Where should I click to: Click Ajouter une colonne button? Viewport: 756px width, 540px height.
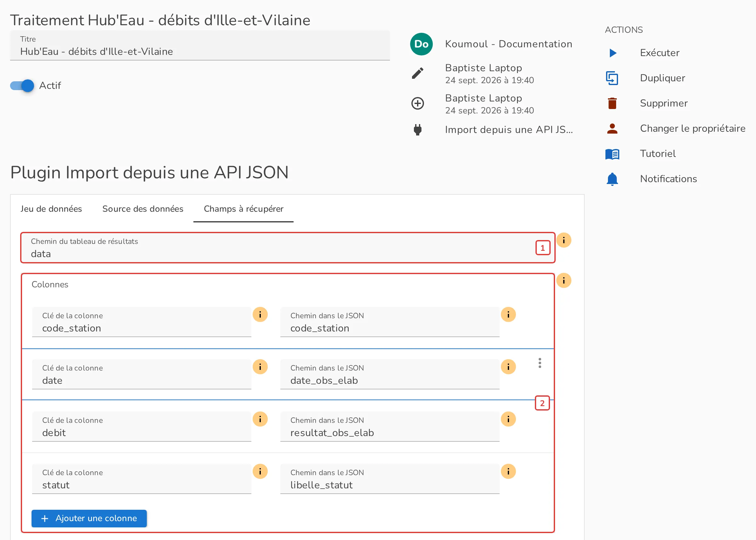pos(89,518)
